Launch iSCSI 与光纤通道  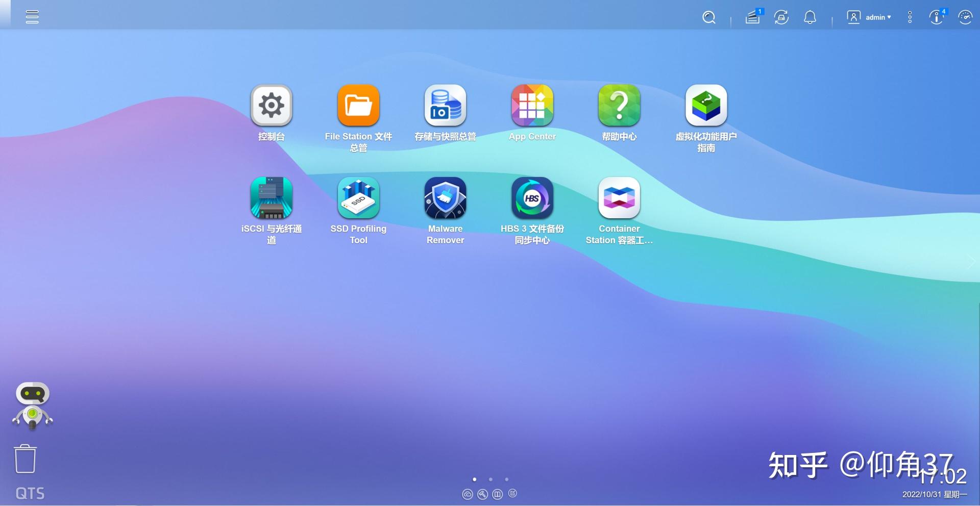click(x=272, y=197)
